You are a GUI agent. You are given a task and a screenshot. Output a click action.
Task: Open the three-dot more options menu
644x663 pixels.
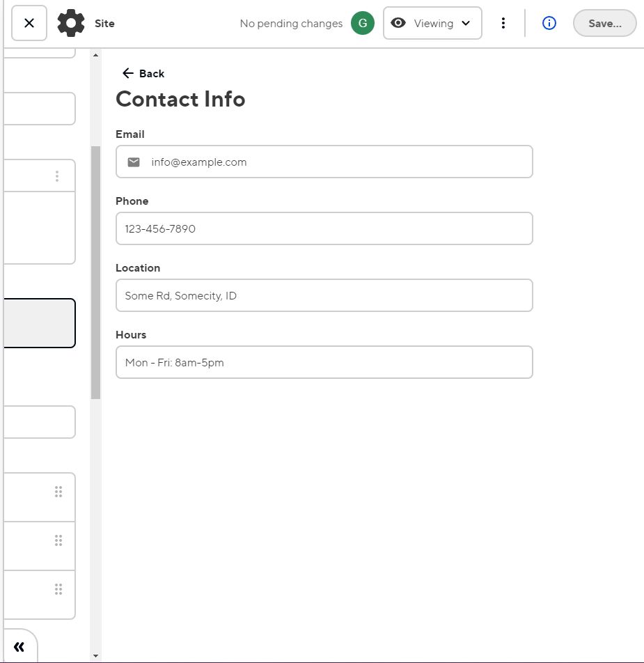503,23
